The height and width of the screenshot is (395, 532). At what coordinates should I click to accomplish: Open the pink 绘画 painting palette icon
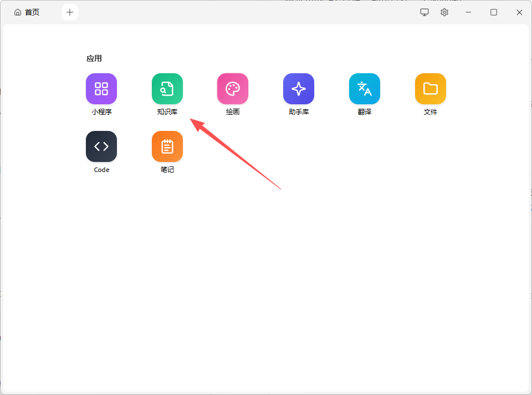coord(233,89)
